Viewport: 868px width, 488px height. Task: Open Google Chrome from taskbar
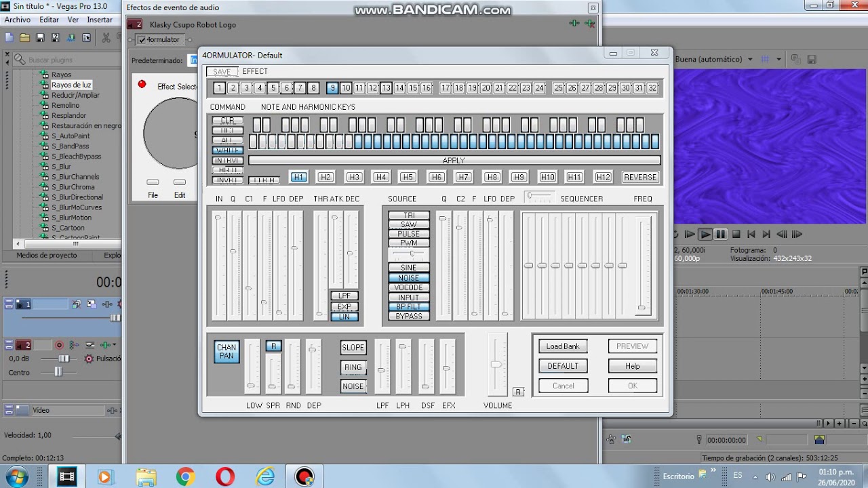[185, 476]
